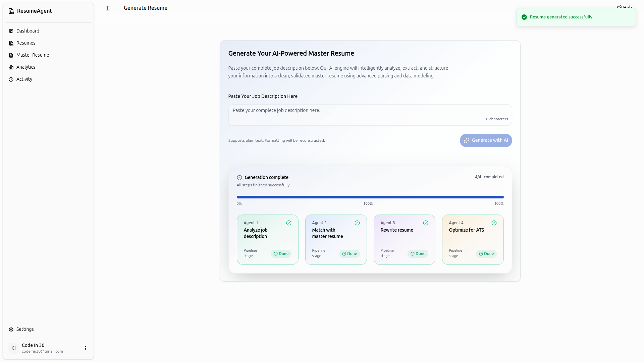Click the generation progress bar

point(370,197)
